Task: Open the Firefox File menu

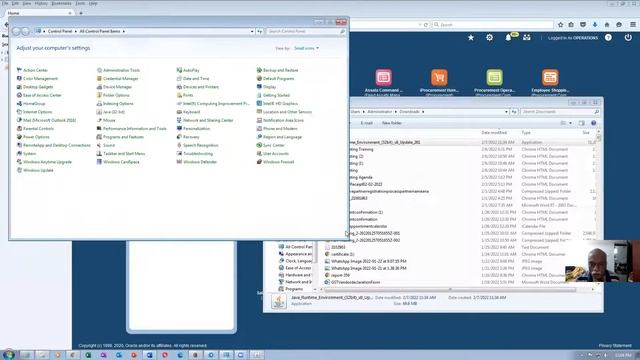Action: click(x=5, y=3)
